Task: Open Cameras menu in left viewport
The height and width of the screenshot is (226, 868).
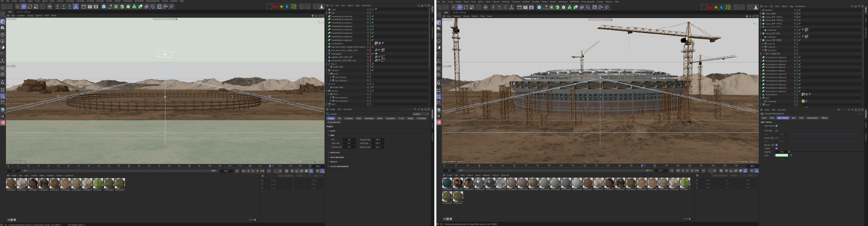Action: 21,15
